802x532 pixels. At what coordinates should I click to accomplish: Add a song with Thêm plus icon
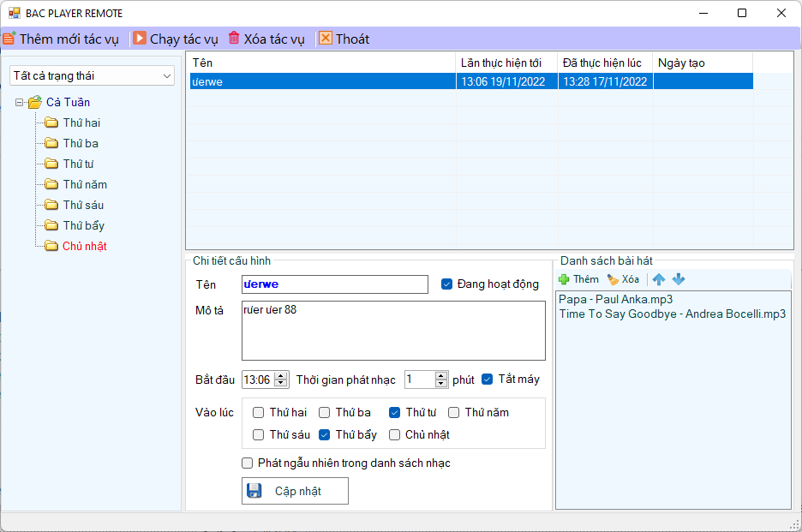click(x=564, y=279)
